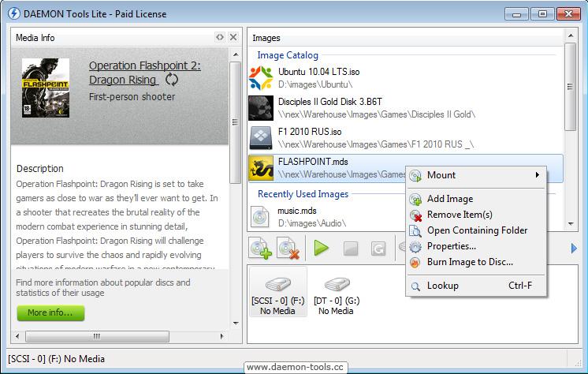The image size is (588, 374).
Task: Click the Description heading
Action: [39, 169]
